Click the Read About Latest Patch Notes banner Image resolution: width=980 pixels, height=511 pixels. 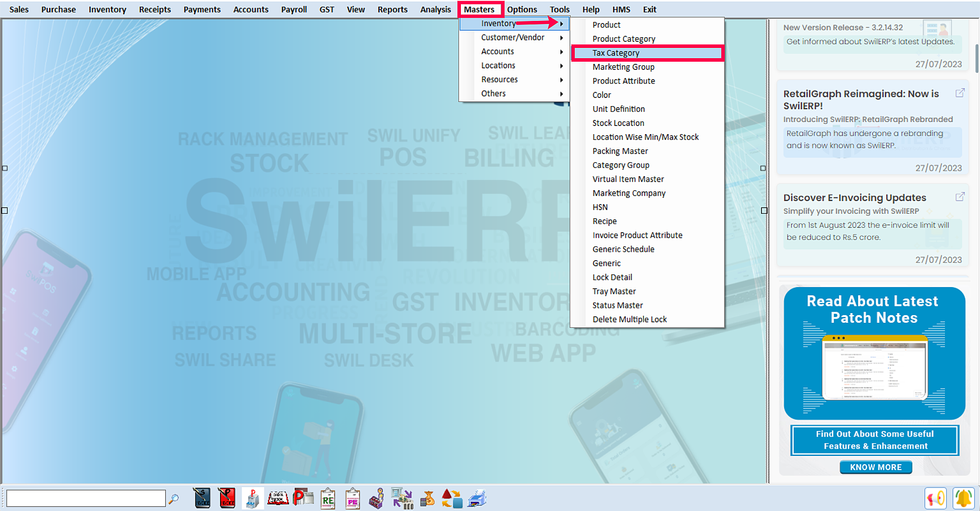[x=874, y=353]
